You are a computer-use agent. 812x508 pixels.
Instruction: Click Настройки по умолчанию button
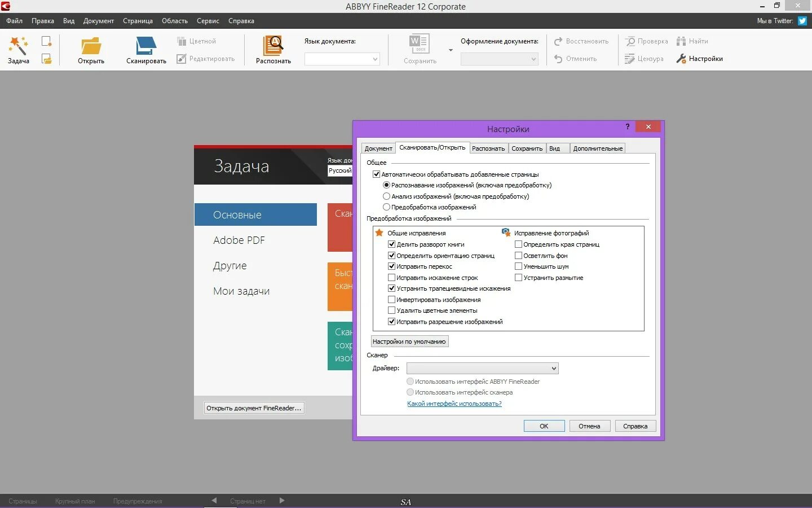(x=409, y=341)
